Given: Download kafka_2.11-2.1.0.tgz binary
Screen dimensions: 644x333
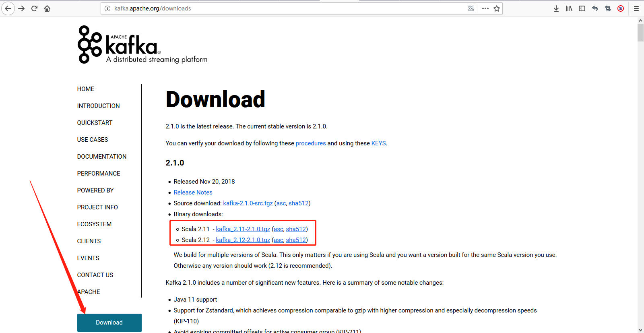Looking at the screenshot, I should point(243,229).
